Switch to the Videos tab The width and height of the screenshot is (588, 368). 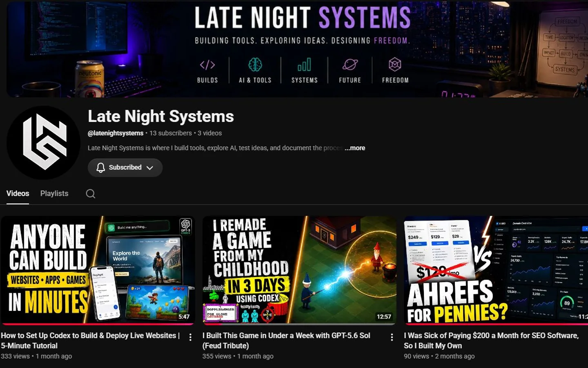pos(18,193)
